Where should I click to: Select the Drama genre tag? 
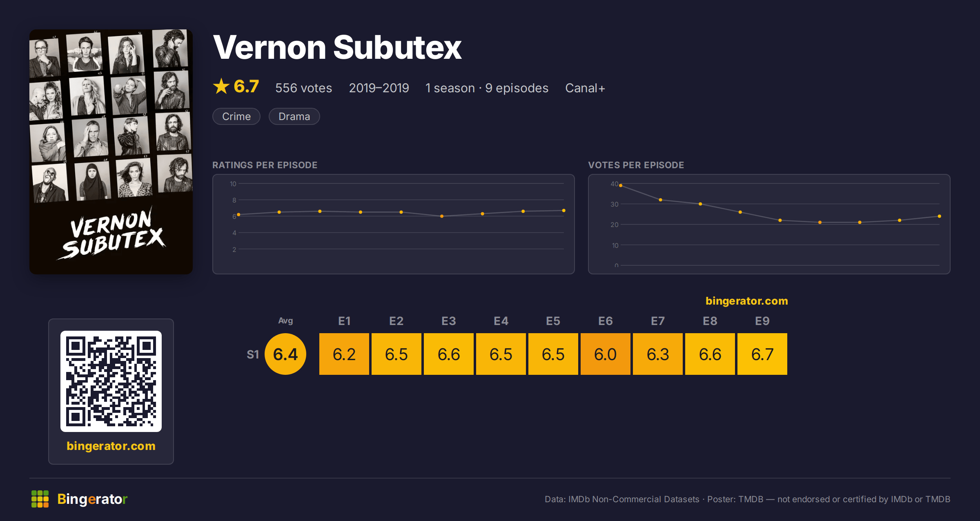(x=294, y=116)
